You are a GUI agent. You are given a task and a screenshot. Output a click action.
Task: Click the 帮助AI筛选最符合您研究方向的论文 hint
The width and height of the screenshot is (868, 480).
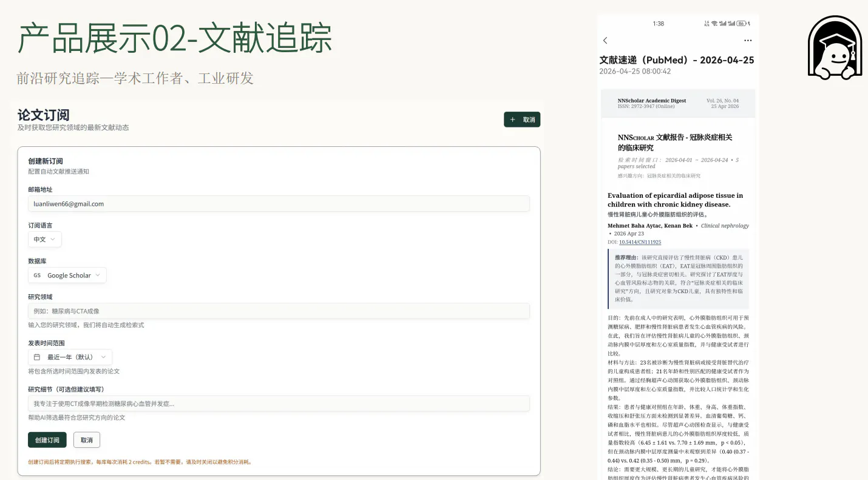coord(76,417)
